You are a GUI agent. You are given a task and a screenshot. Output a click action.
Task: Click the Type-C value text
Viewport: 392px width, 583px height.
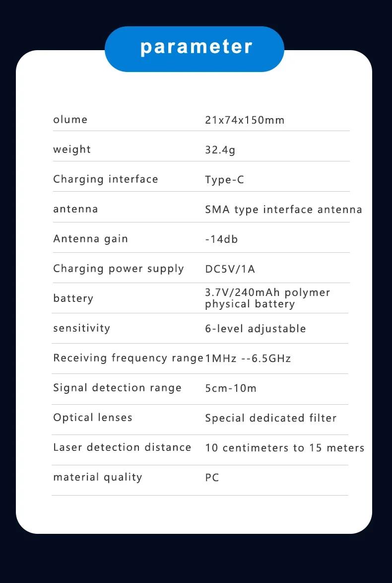pos(225,180)
